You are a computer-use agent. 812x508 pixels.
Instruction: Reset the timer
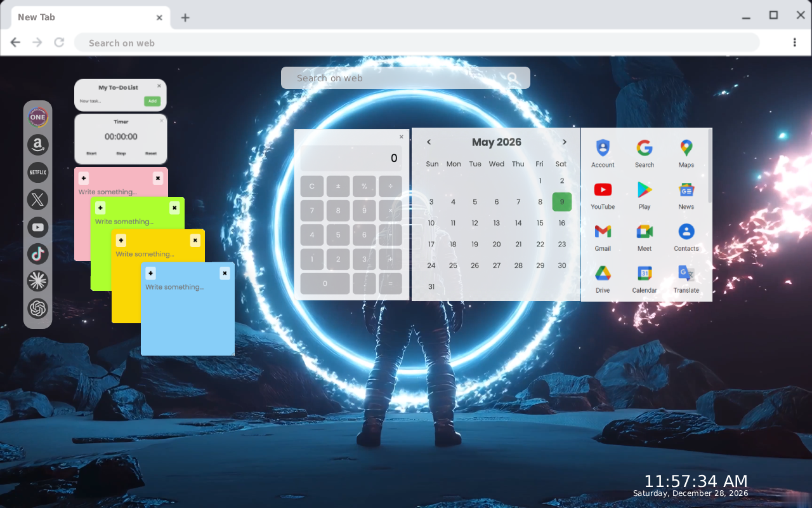click(x=151, y=154)
